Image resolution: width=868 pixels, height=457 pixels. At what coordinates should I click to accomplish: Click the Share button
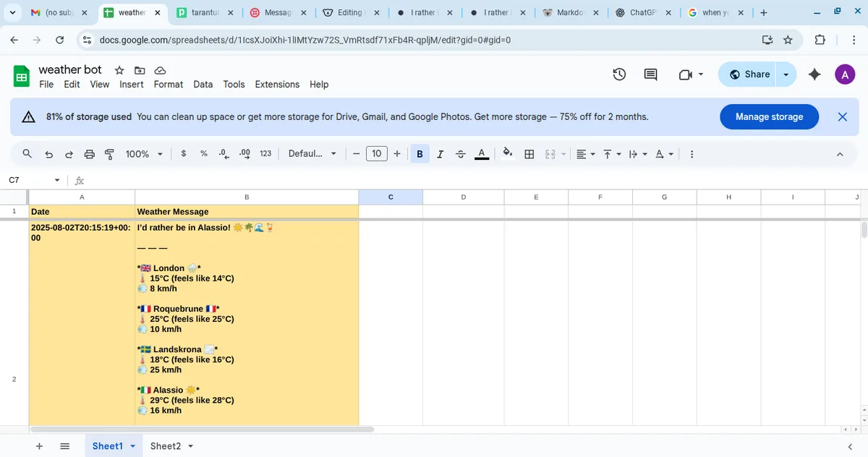749,74
